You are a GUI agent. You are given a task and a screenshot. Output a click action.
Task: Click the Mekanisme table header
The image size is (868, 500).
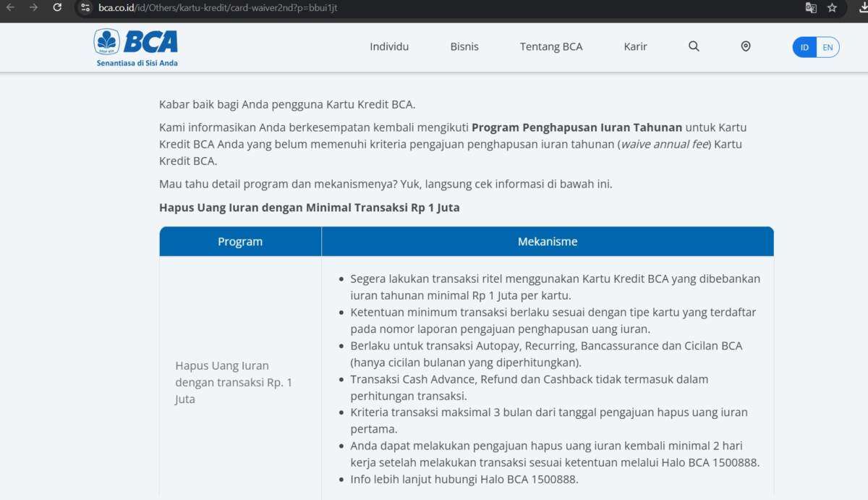[x=548, y=242]
